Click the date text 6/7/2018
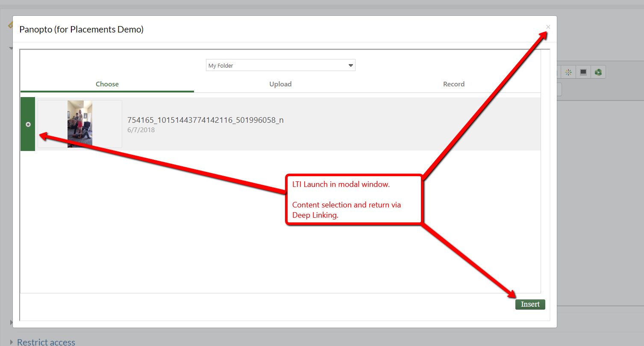This screenshot has width=644, height=346. pos(141,130)
